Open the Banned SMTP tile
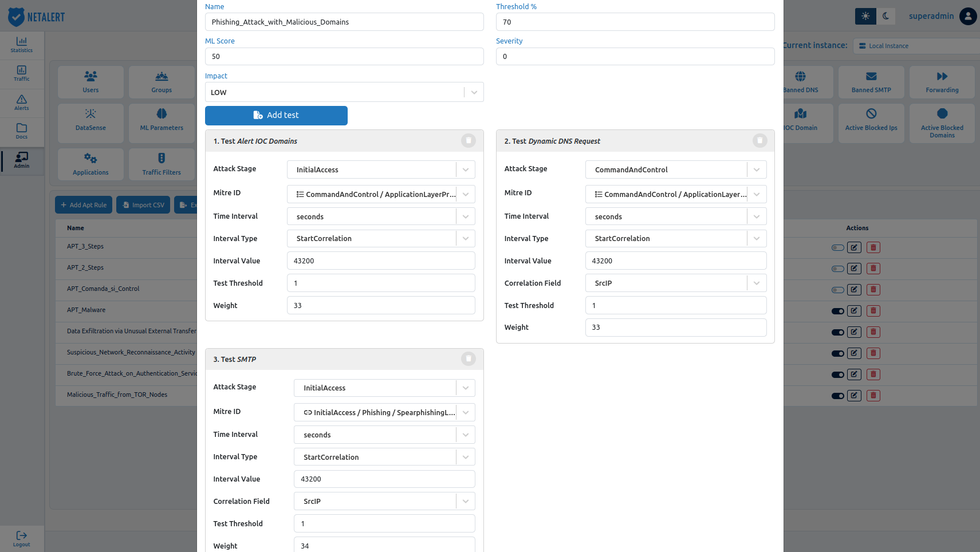 pos(871,82)
